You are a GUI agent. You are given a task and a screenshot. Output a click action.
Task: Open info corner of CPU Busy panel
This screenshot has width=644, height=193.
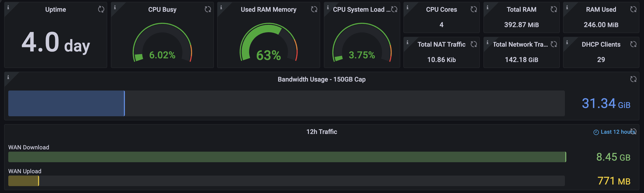click(115, 7)
